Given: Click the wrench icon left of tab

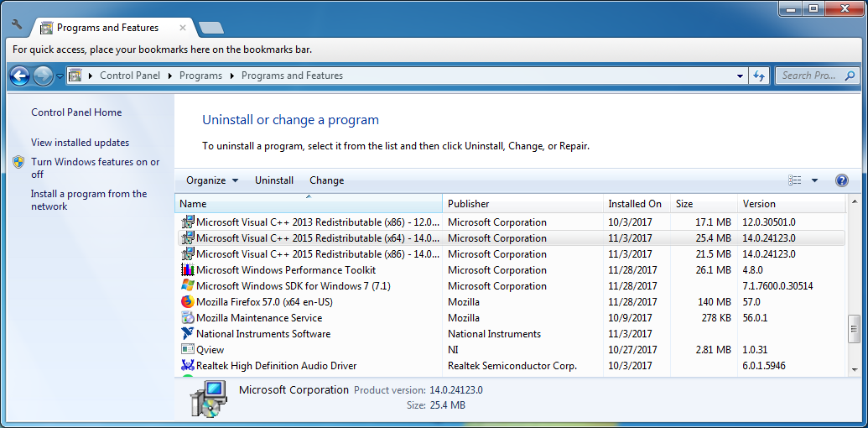Looking at the screenshot, I should pyautogui.click(x=17, y=24).
